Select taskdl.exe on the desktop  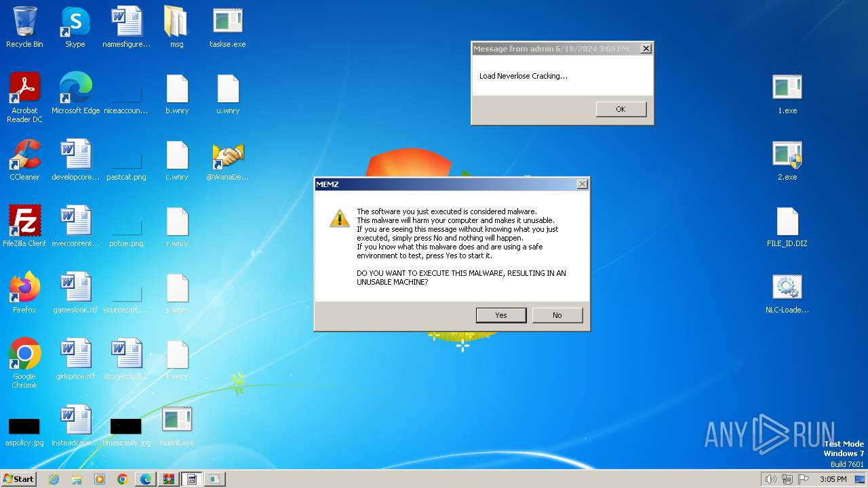point(177,426)
